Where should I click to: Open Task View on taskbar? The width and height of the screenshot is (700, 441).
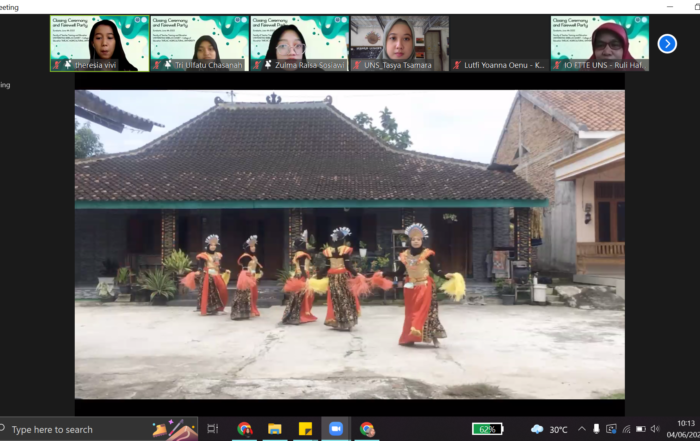[212, 429]
